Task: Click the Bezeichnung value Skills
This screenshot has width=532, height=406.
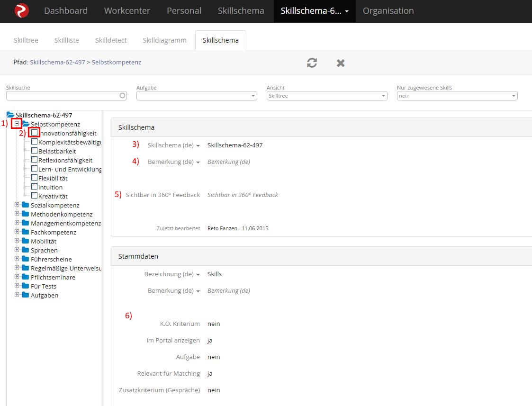Action: [x=215, y=274]
